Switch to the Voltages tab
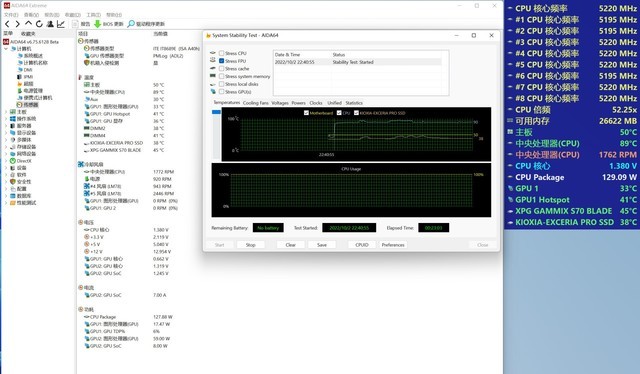This screenshot has height=374, width=640. tap(280, 103)
